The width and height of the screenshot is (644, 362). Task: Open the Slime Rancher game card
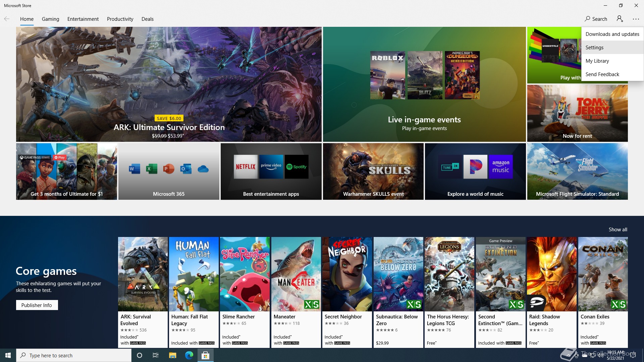[245, 292]
